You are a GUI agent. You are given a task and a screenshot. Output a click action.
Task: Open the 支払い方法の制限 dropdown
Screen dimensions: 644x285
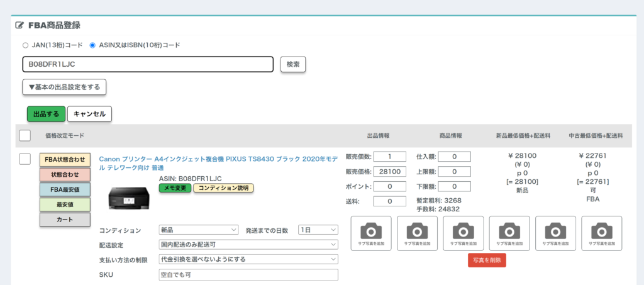click(x=248, y=259)
